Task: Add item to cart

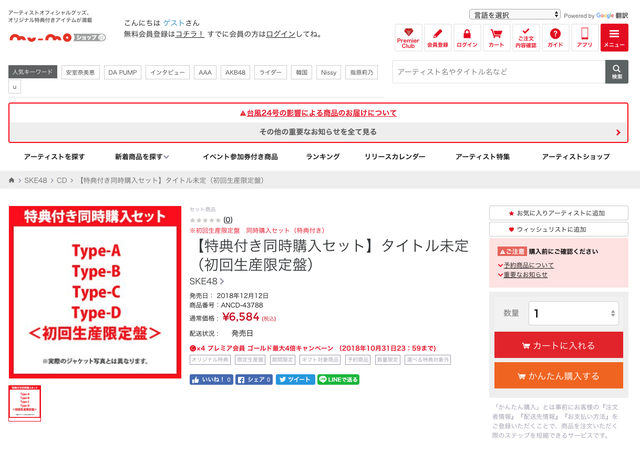Action: pyautogui.click(x=559, y=345)
